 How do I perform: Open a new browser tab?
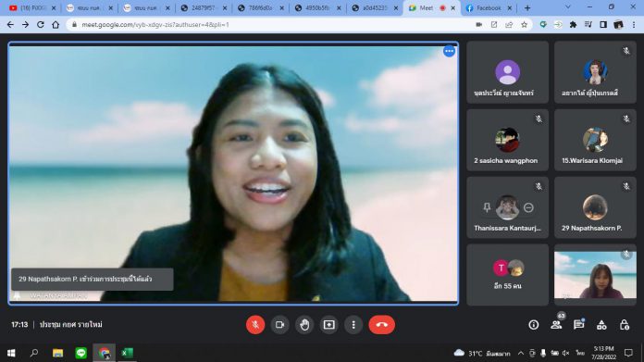pos(527,7)
